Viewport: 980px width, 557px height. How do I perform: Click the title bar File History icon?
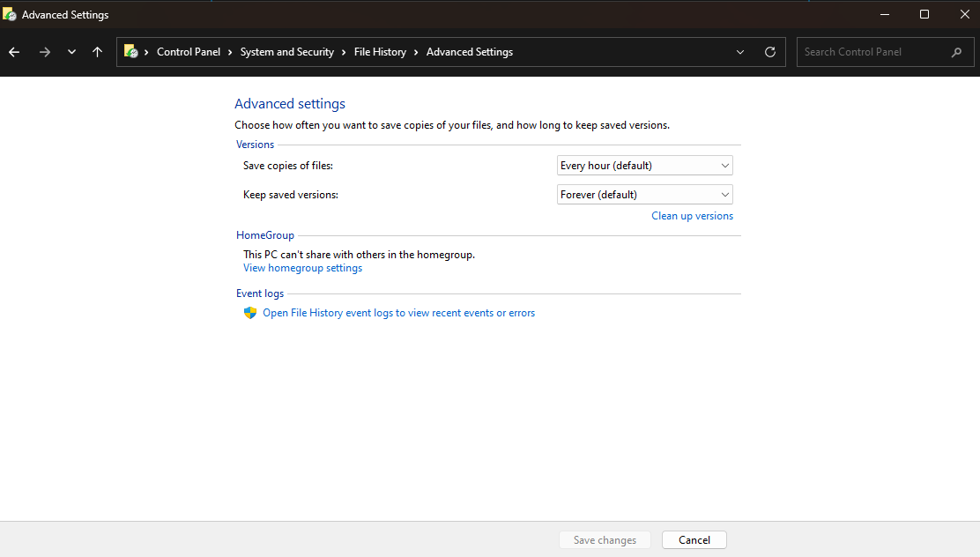[x=10, y=14]
